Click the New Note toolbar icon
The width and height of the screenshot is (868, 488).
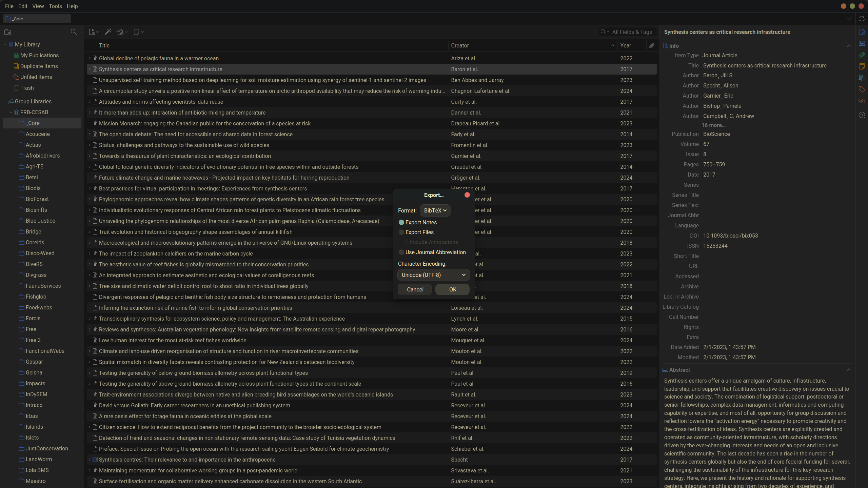(137, 32)
